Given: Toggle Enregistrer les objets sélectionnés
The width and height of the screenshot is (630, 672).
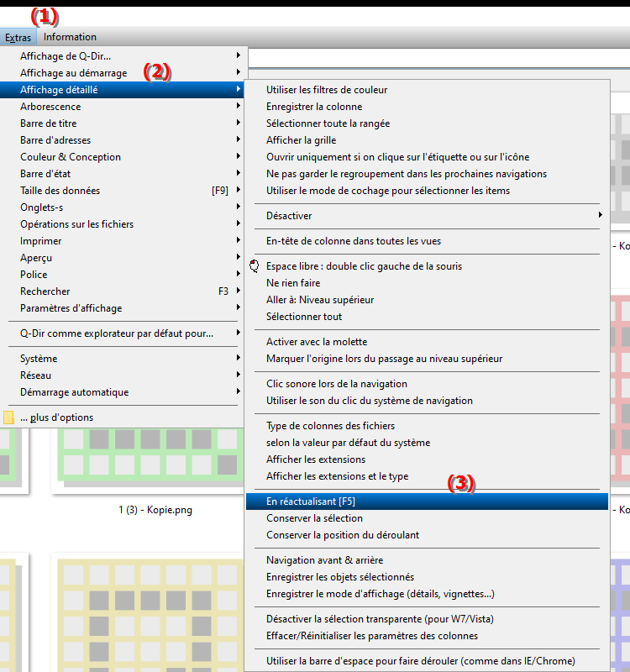Looking at the screenshot, I should click(427, 577).
